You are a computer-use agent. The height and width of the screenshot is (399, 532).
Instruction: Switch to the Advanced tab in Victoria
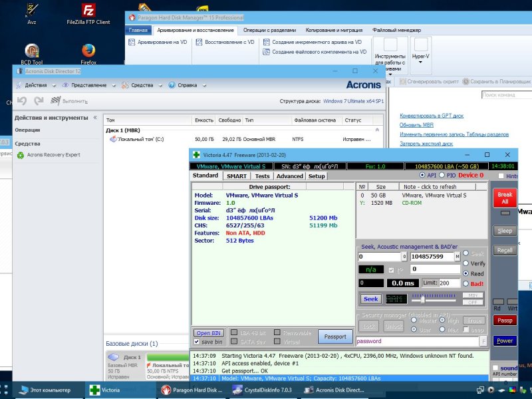click(x=289, y=176)
